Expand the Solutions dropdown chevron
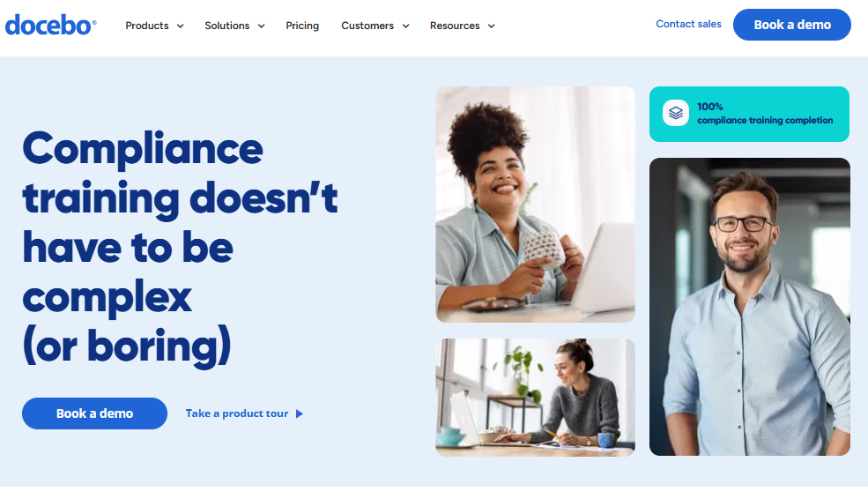 pos(262,26)
